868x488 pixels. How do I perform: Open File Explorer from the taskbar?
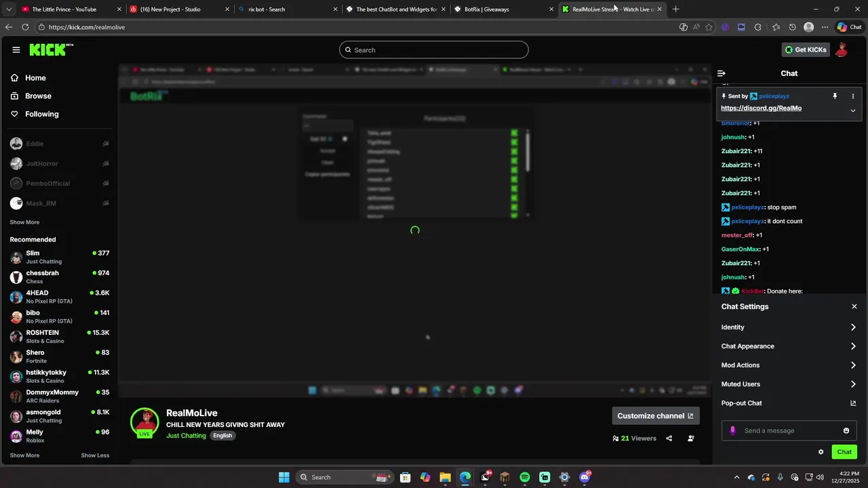[x=445, y=477]
